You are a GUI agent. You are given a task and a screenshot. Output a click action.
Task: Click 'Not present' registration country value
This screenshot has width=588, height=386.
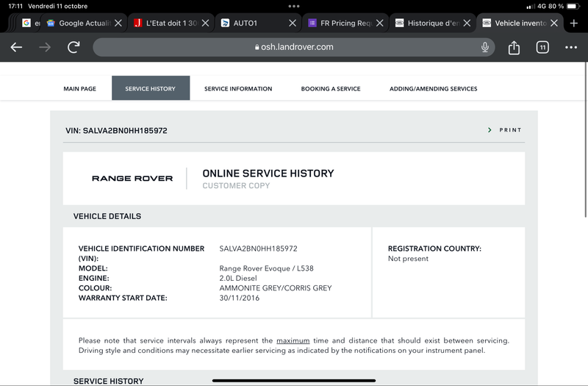pos(408,259)
